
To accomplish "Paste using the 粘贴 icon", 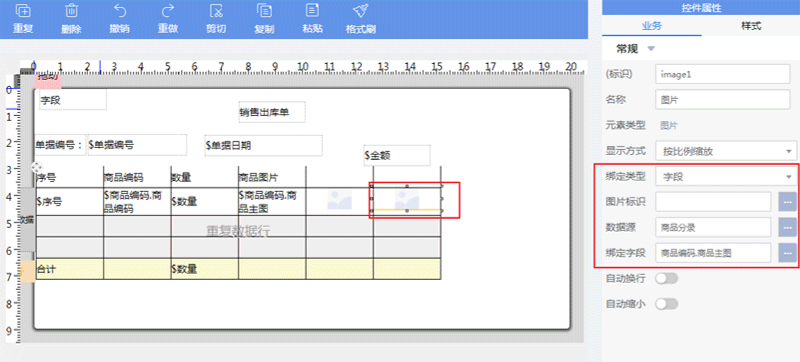I will tap(312, 11).
